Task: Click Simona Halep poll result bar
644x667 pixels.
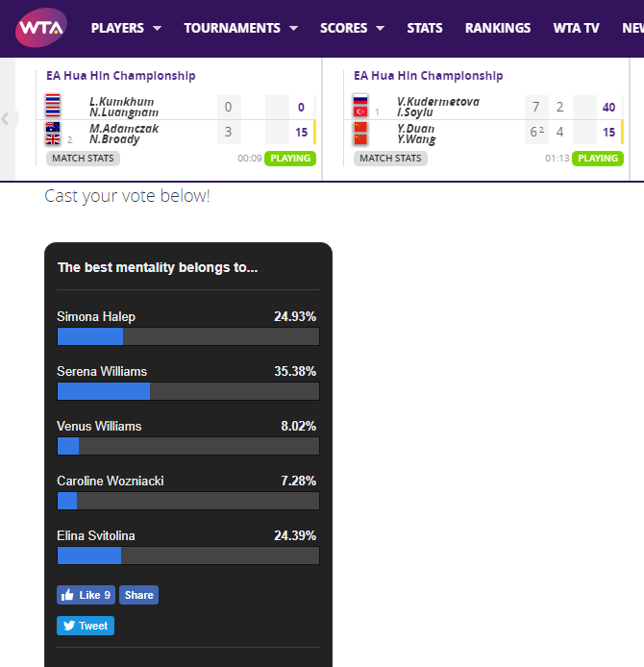Action: [188, 336]
